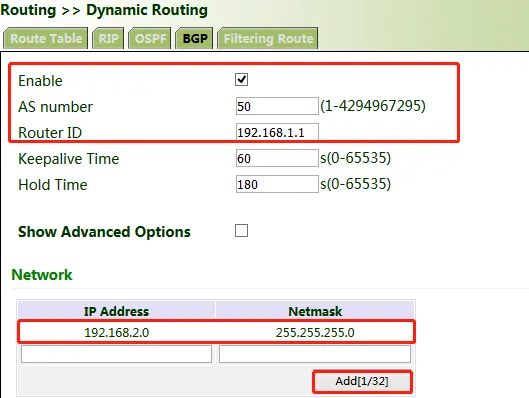Click the IP Address column header
Image resolution: width=529 pixels, height=398 pixels.
116,311
